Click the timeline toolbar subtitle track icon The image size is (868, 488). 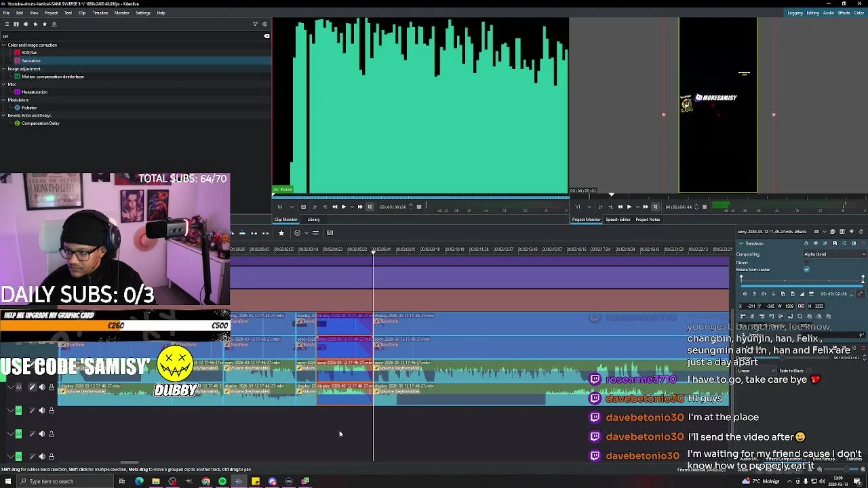pyautogui.click(x=330, y=232)
